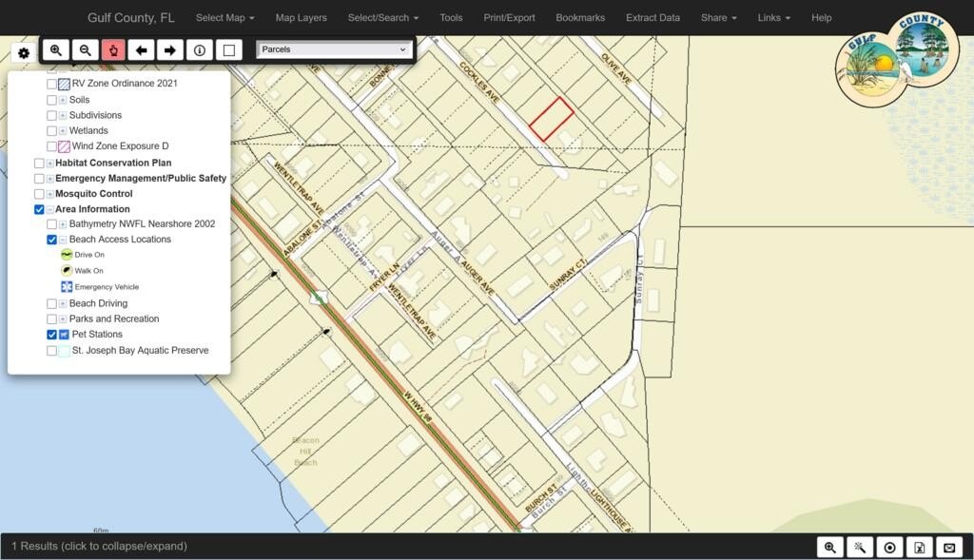This screenshot has height=560, width=974.
Task: Expand the Beach Driving layer
Action: (x=63, y=303)
